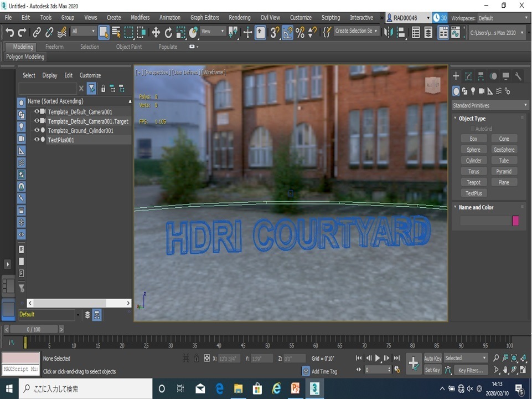This screenshot has height=399, width=532.
Task: Click the Unlink Selection icon
Action: 49,33
